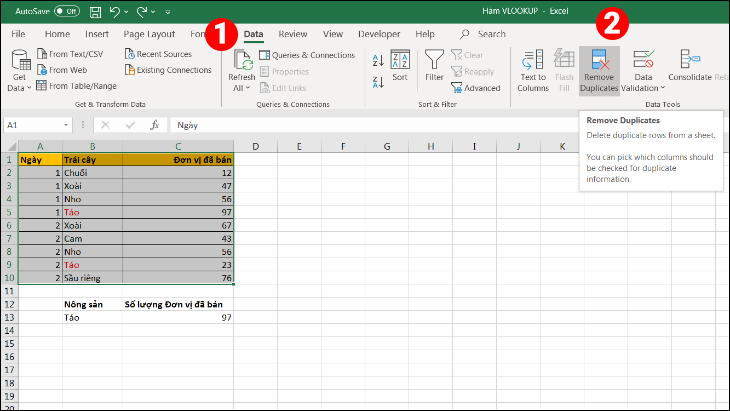Switch to the Insert tab
The image size is (730, 411).
[x=97, y=34]
